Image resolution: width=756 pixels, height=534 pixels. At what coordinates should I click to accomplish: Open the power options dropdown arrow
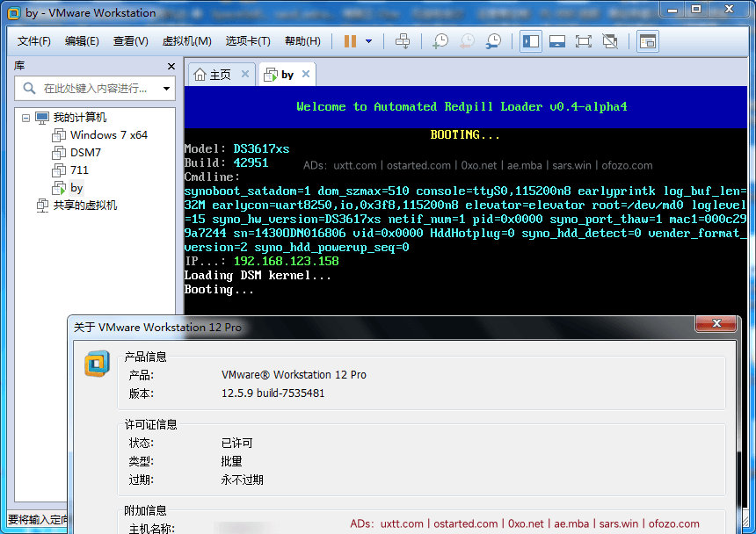[369, 41]
